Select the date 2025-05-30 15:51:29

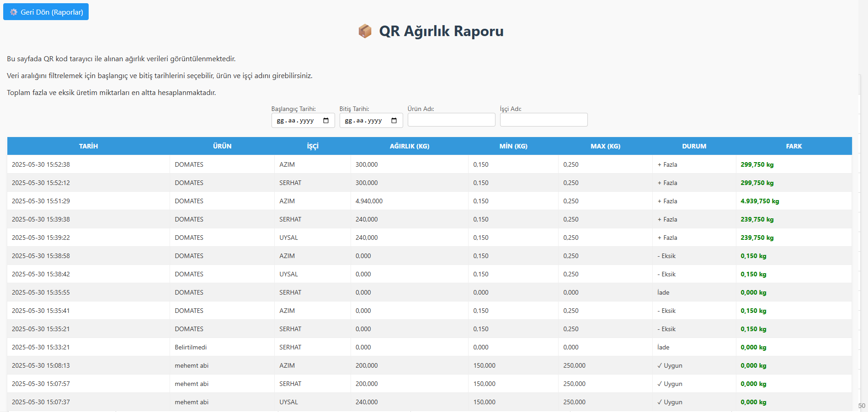(41, 201)
